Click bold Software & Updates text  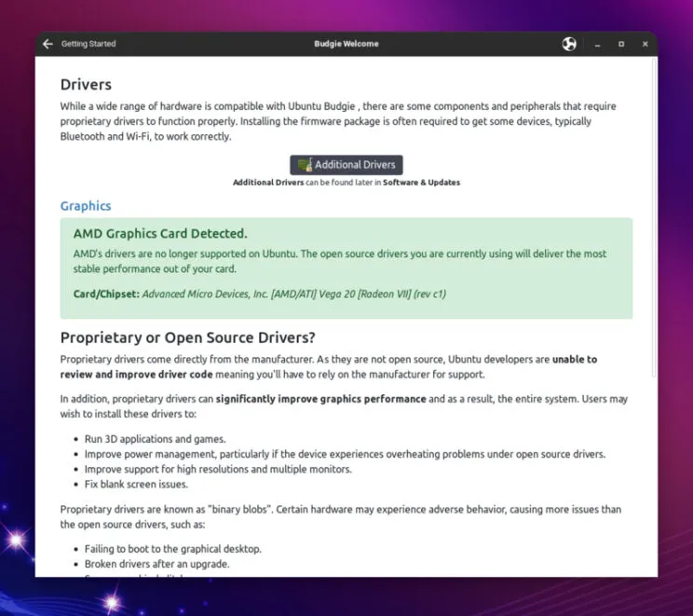421,183
